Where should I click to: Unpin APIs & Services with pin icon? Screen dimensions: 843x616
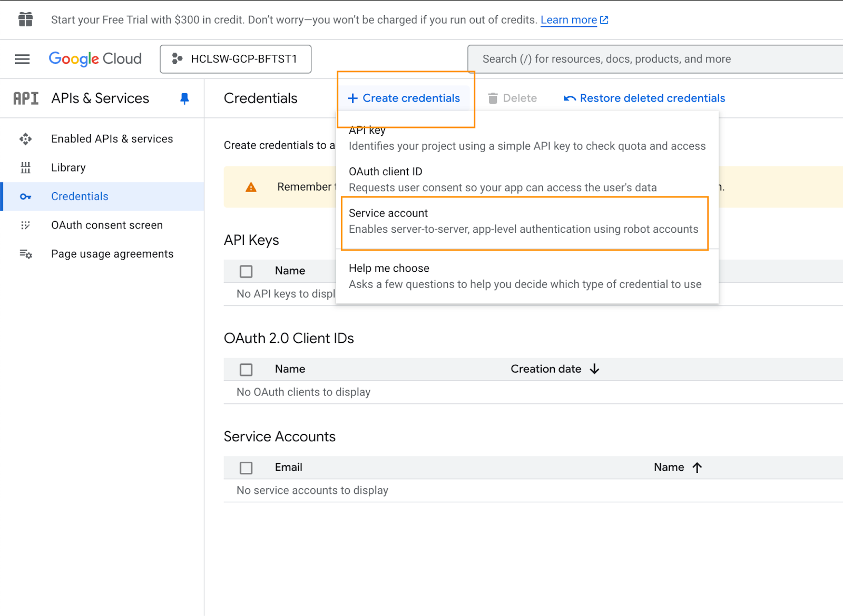(x=184, y=98)
